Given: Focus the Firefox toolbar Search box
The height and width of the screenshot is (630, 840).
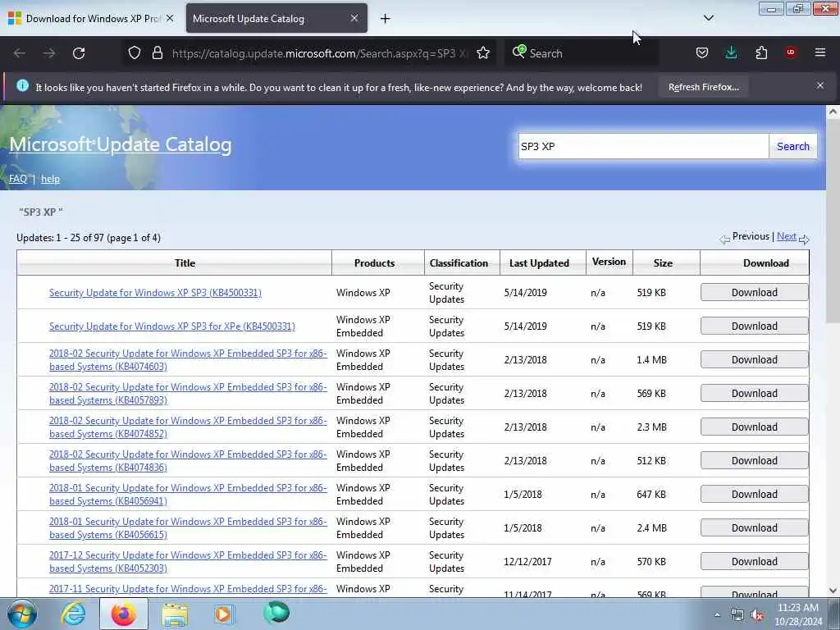Looking at the screenshot, I should (582, 53).
